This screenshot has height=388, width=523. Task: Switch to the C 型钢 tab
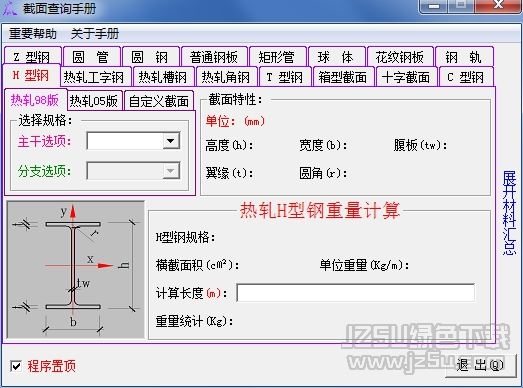click(x=466, y=77)
